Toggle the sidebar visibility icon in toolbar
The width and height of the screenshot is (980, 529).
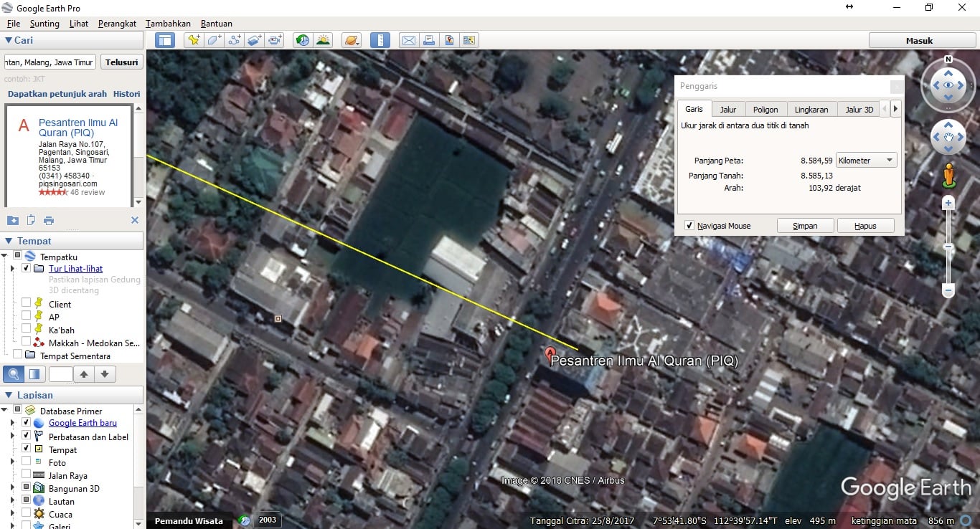[165, 40]
